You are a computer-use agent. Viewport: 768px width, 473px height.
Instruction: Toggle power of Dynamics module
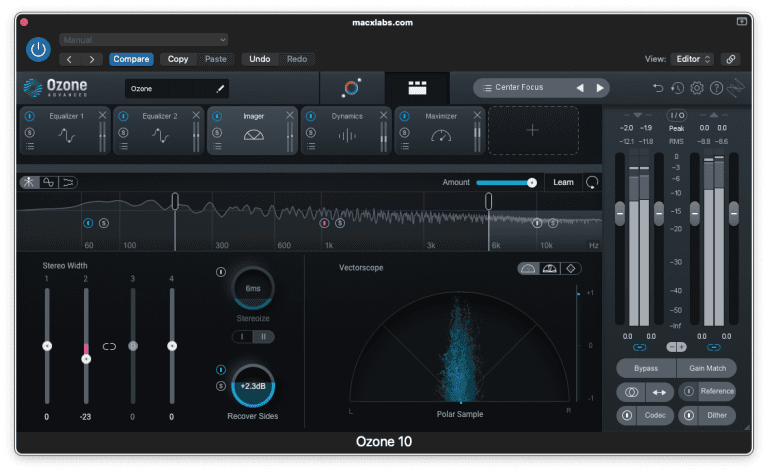pyautogui.click(x=311, y=116)
